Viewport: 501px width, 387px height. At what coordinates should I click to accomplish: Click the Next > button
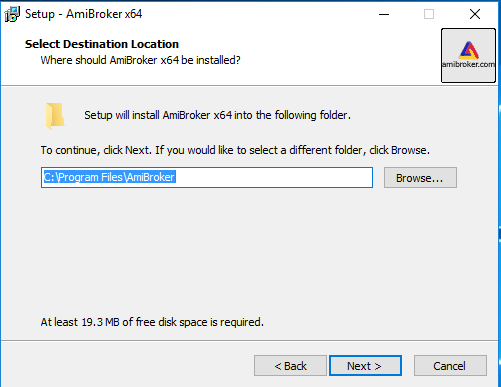click(x=365, y=366)
